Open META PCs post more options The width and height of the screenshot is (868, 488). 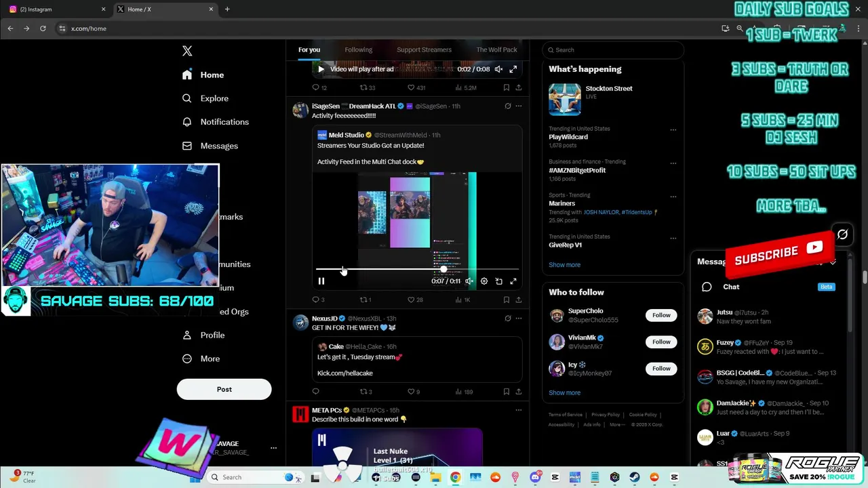click(x=519, y=410)
